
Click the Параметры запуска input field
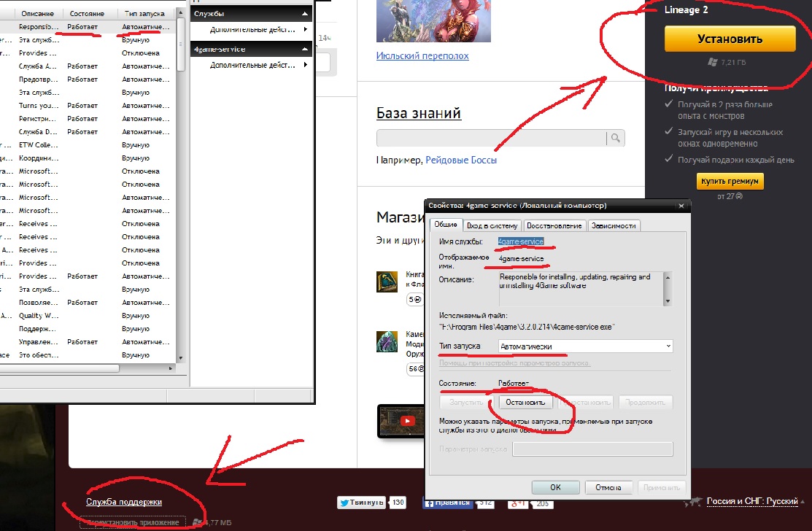592,449
